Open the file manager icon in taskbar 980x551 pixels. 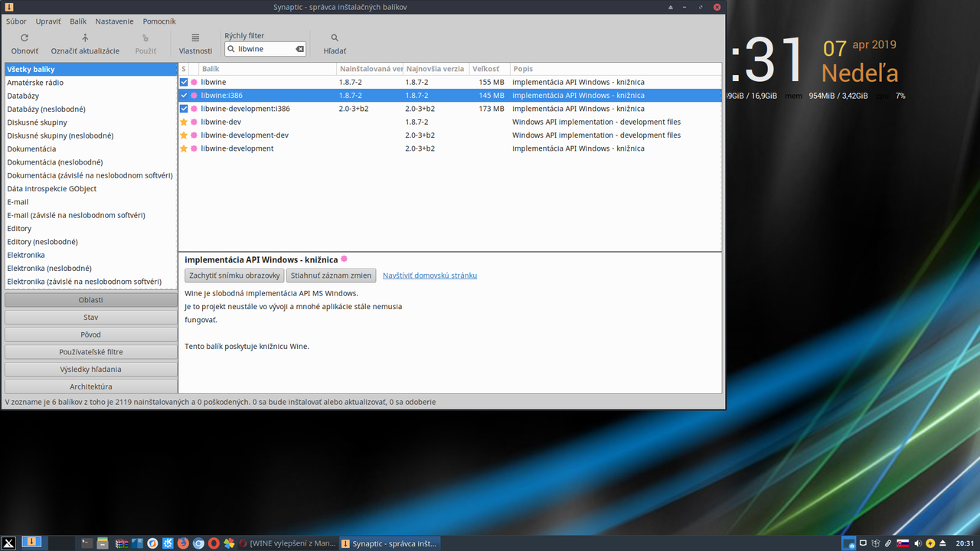[103, 543]
